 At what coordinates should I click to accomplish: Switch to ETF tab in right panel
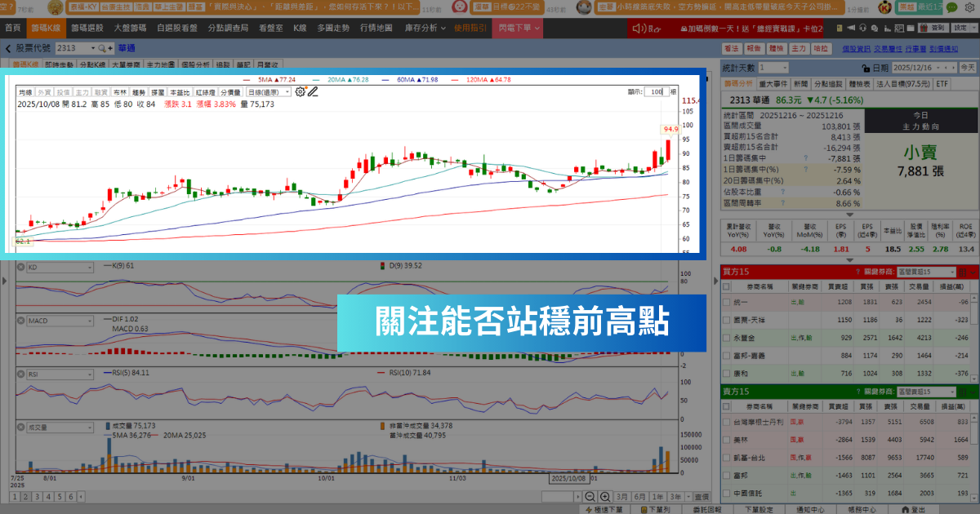click(x=942, y=83)
